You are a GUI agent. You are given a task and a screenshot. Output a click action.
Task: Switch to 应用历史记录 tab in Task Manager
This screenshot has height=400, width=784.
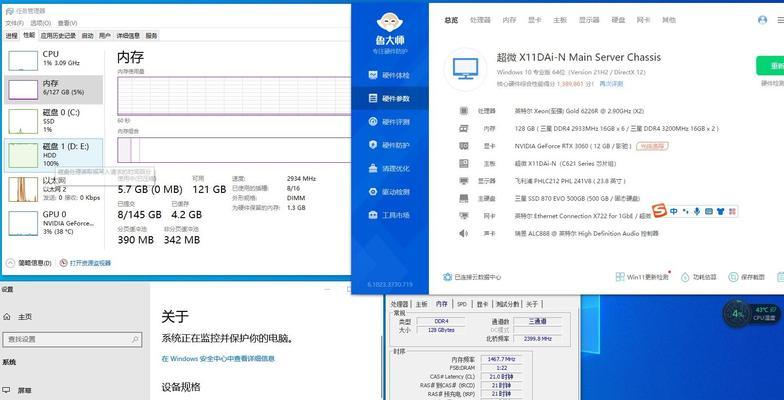point(58,36)
